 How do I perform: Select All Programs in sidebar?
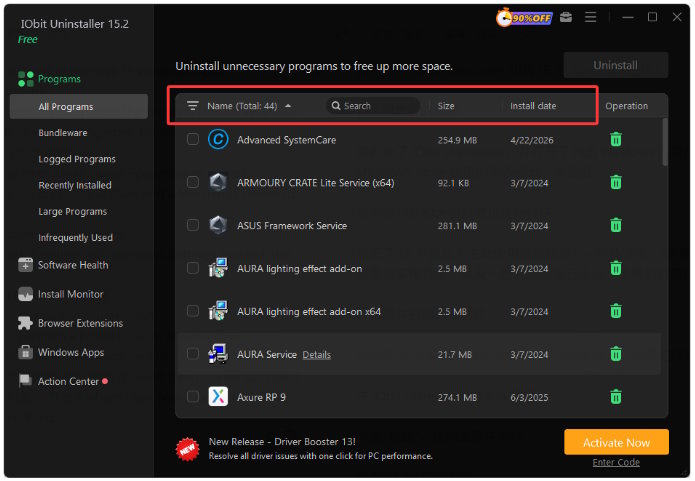78,106
